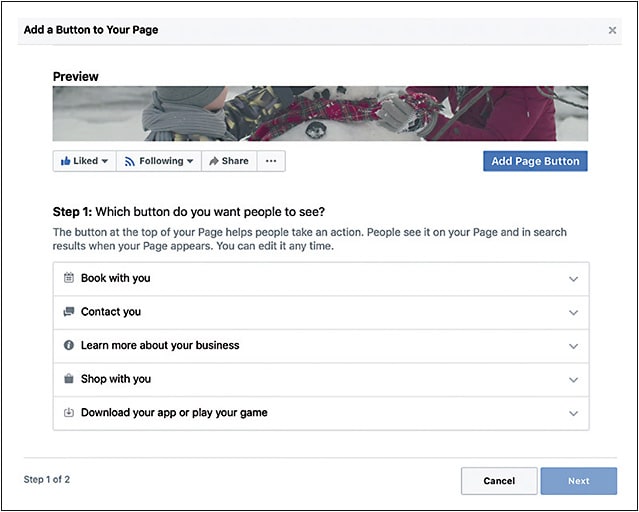Click the shopping bag icon beside Shop with you
This screenshot has height=512, width=639.
tap(69, 379)
